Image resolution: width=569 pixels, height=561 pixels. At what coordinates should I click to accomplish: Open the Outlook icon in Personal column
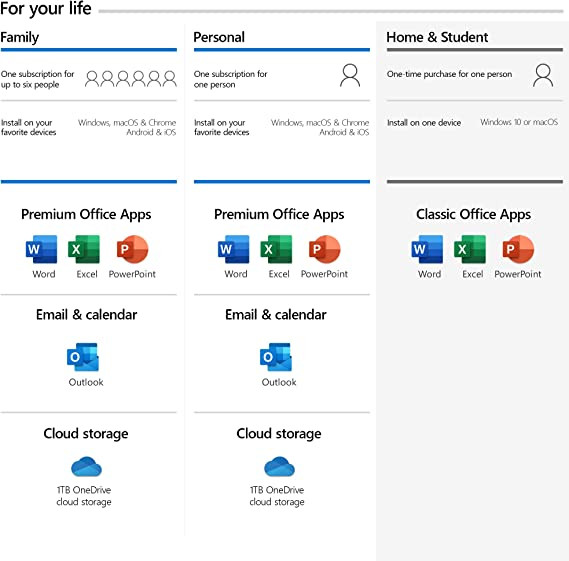coord(276,357)
